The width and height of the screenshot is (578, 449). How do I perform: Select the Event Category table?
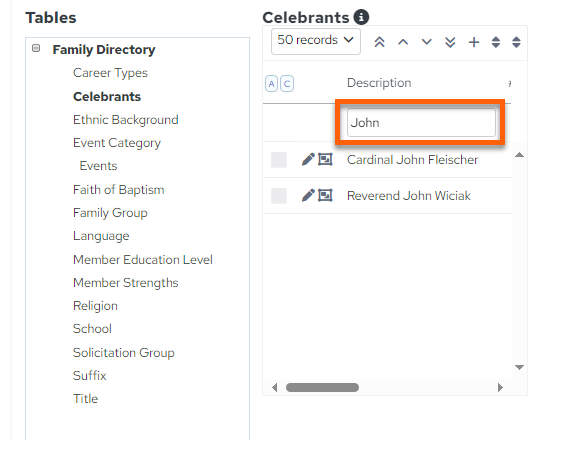click(117, 143)
